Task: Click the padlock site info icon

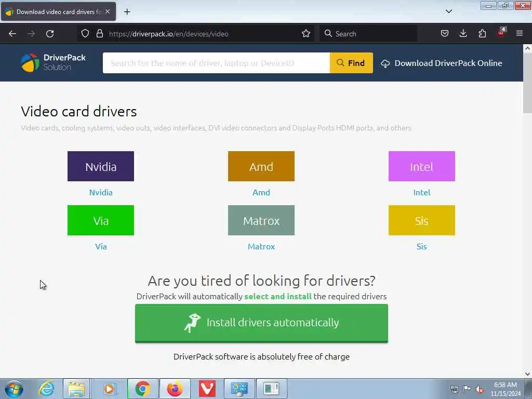Action: (x=99, y=33)
